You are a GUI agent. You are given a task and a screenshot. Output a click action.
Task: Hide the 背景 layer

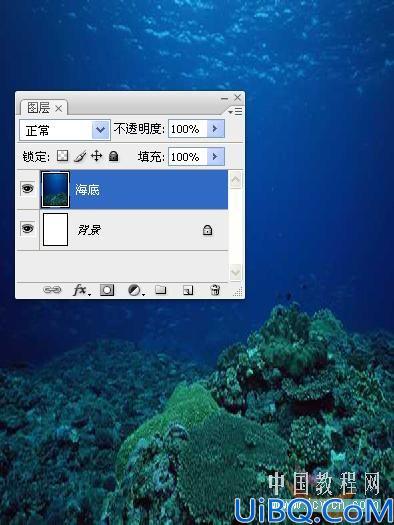(27, 229)
